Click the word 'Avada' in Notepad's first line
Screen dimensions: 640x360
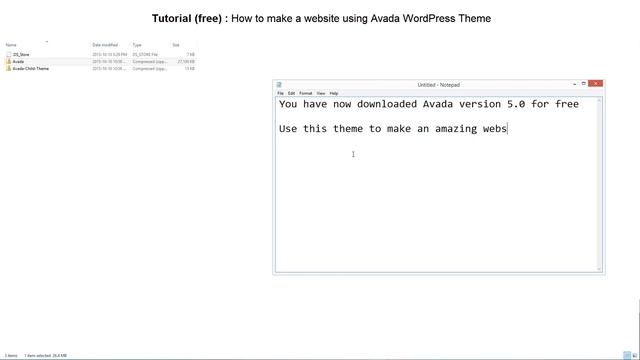[438, 104]
